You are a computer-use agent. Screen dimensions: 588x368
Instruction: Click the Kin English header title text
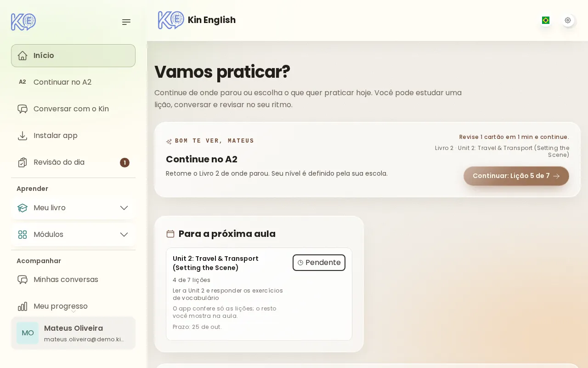point(212,20)
